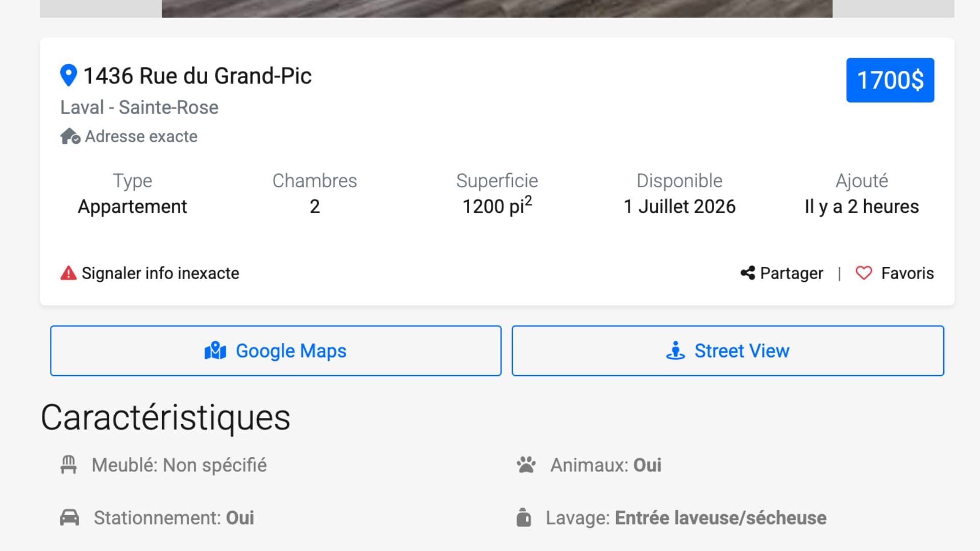Click the address 1436 Rue du Grand-Pic

(x=198, y=76)
